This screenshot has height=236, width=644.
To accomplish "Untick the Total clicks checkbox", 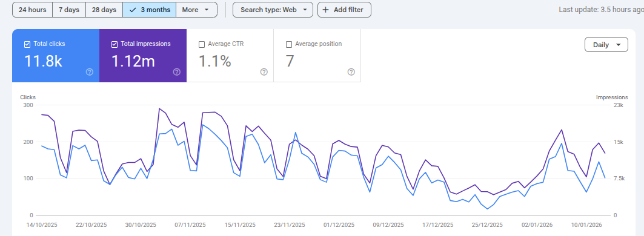I will pos(27,44).
